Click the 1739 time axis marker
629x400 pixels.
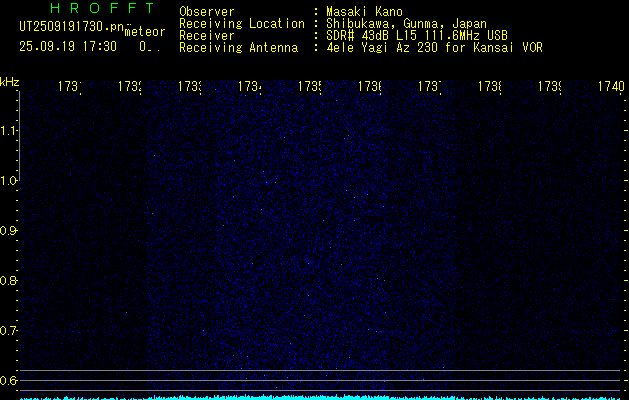550,87
